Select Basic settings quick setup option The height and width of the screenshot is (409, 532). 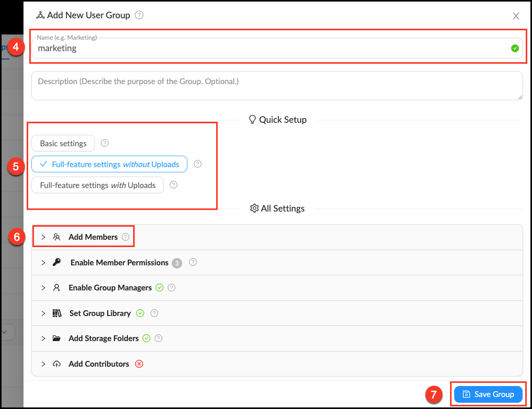pos(63,143)
